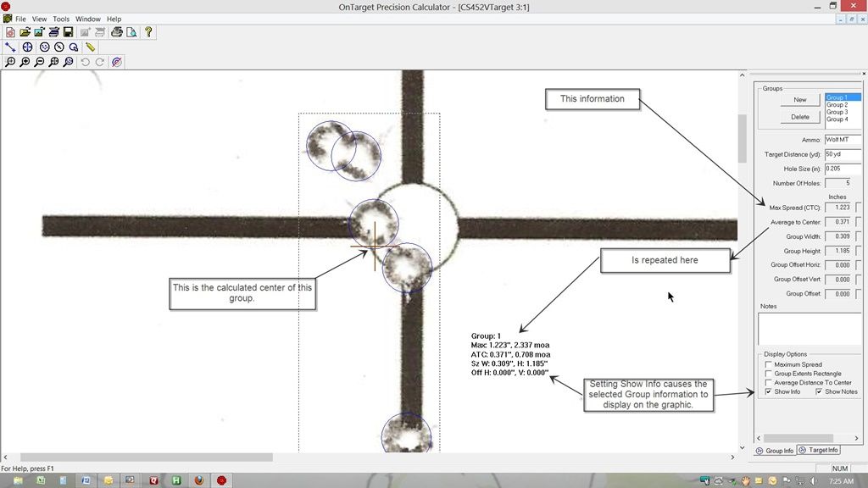Open the Tools menu
This screenshot has width=868, height=488.
coord(59,18)
